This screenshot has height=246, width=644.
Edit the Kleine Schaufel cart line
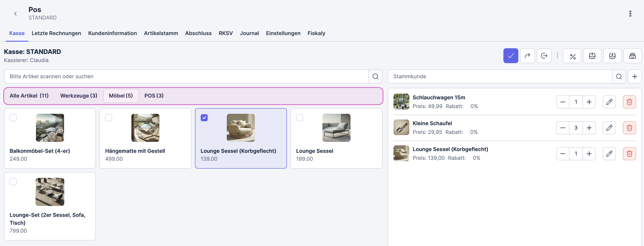coord(609,128)
